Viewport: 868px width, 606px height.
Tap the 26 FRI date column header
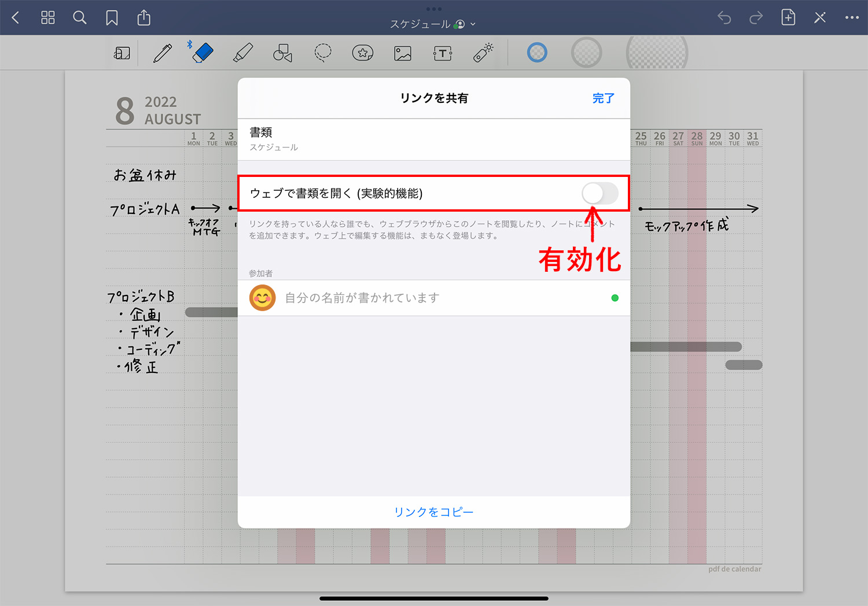660,139
